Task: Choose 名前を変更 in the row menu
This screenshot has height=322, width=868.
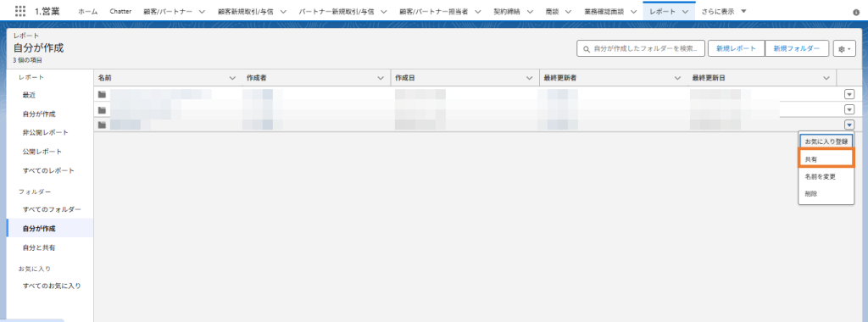Action: (x=826, y=177)
